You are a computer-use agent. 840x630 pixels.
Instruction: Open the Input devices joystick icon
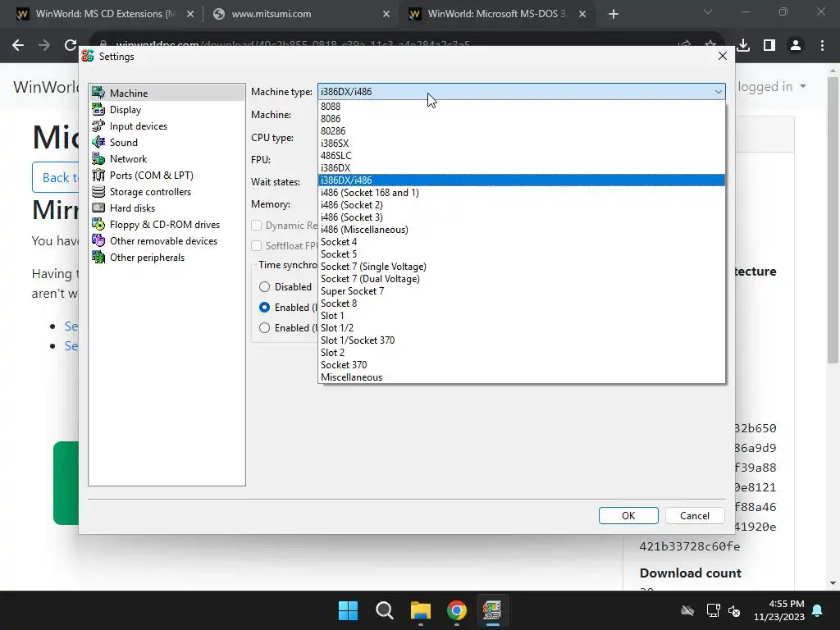pyautogui.click(x=98, y=126)
